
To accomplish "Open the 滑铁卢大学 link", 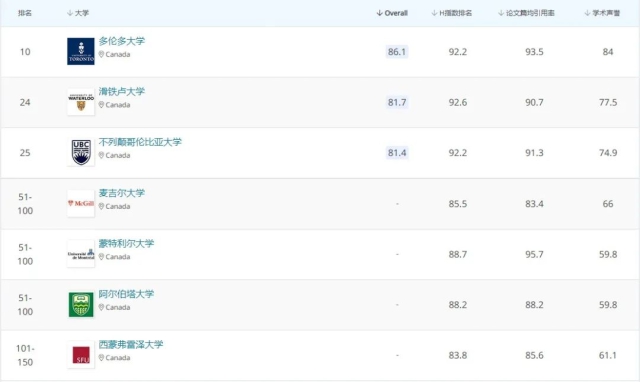I will 122,91.
